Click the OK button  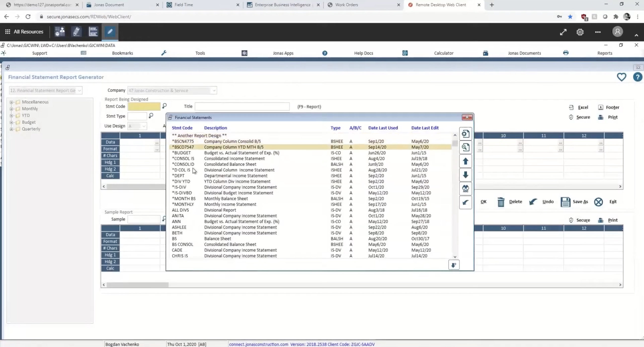click(483, 202)
